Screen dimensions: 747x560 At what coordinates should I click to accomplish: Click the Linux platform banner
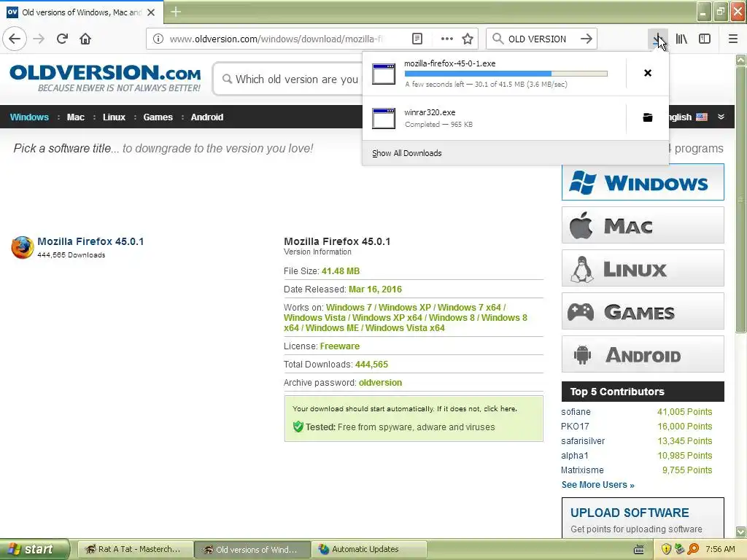point(643,268)
